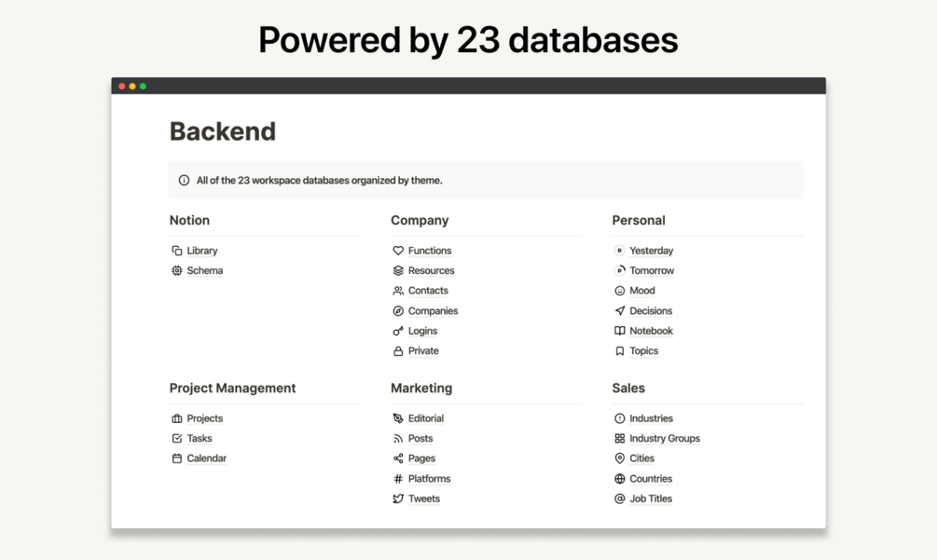Select the Job Titles link
The image size is (937, 560).
click(650, 499)
